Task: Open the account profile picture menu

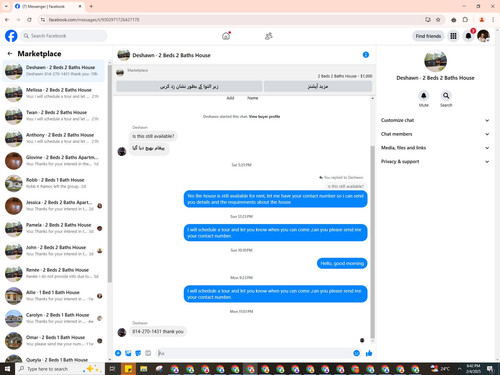Action: (x=483, y=36)
